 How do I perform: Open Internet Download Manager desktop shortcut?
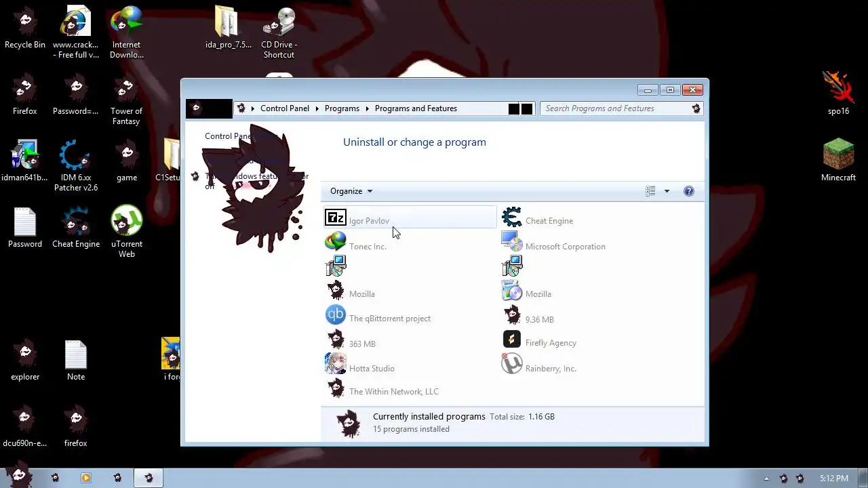tap(127, 33)
